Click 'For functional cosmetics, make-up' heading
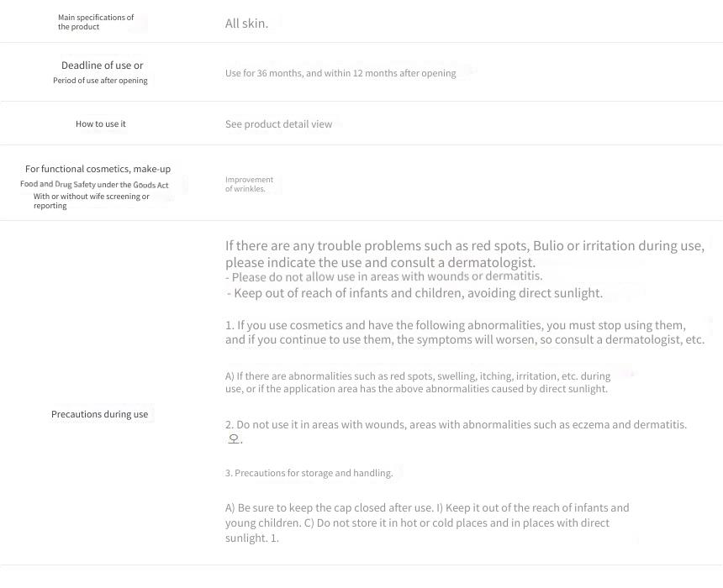 tap(98, 169)
